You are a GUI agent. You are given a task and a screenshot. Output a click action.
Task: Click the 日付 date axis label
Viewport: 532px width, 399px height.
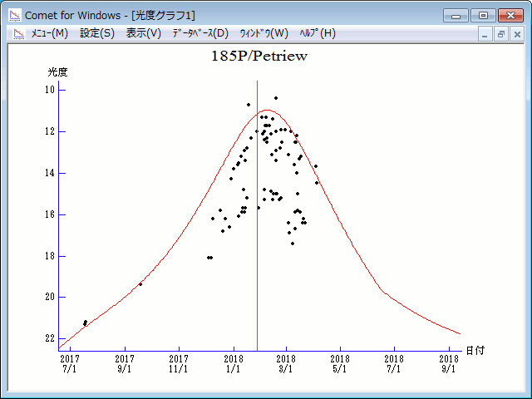[x=475, y=351]
